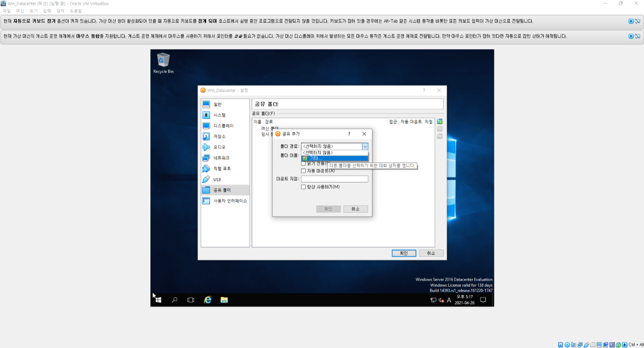The height and width of the screenshot is (348, 644).
Task: Dismiss the mouse integration notification
Action: (x=631, y=36)
